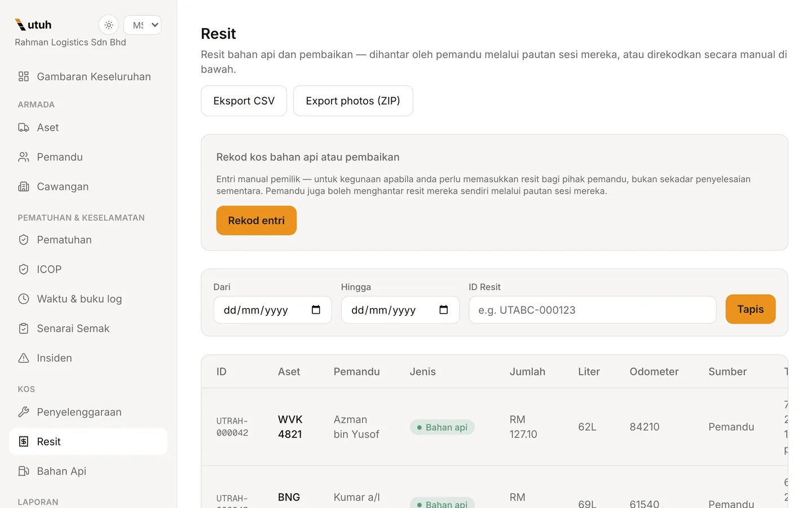Click asset WVK 4821 in the table
This screenshot has height=508, width=812.
[290, 427]
